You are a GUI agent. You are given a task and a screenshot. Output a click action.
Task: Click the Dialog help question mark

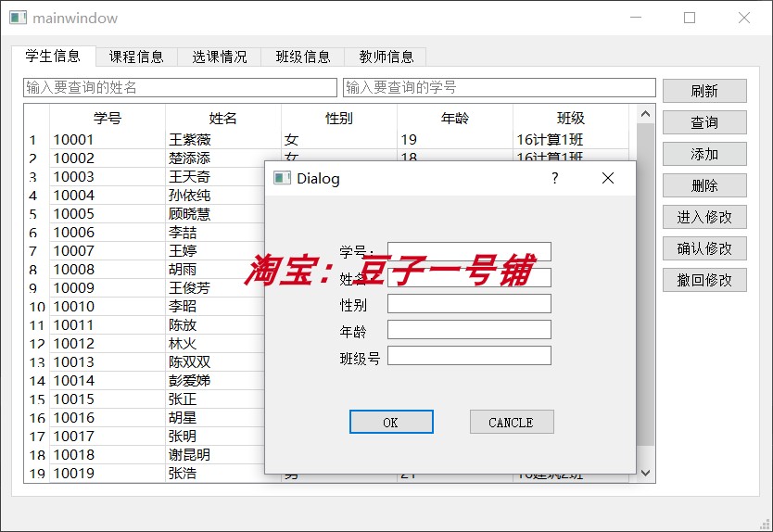[x=555, y=178]
